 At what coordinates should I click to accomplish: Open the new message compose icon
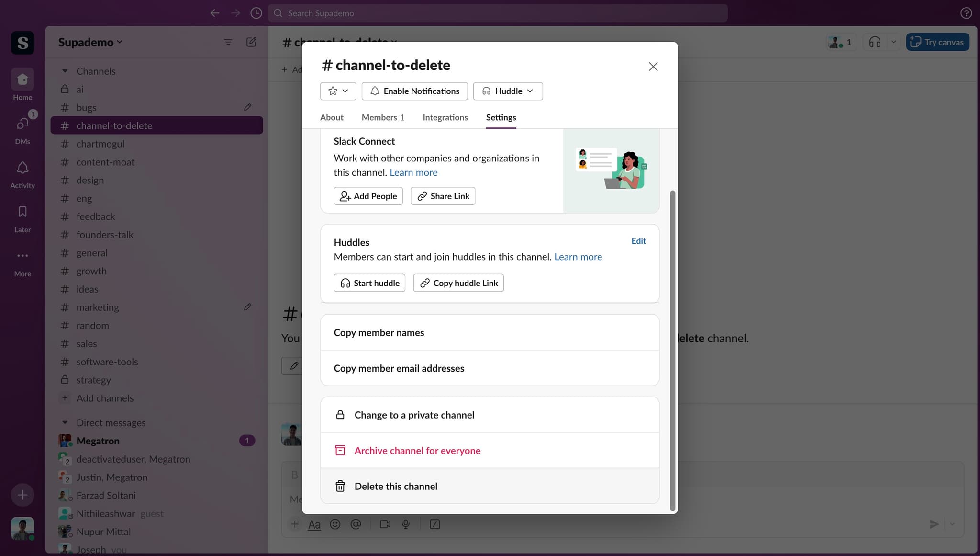click(251, 42)
